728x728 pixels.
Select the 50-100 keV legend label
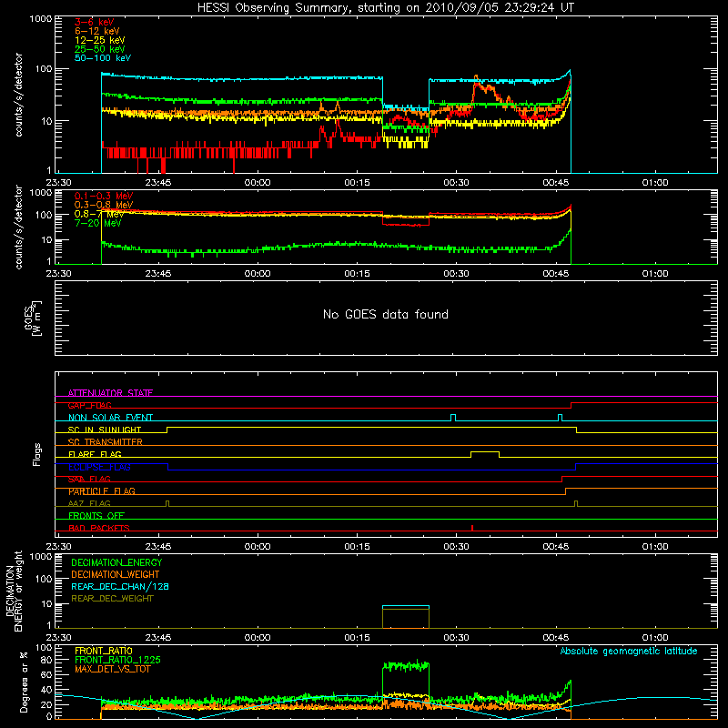coord(103,58)
